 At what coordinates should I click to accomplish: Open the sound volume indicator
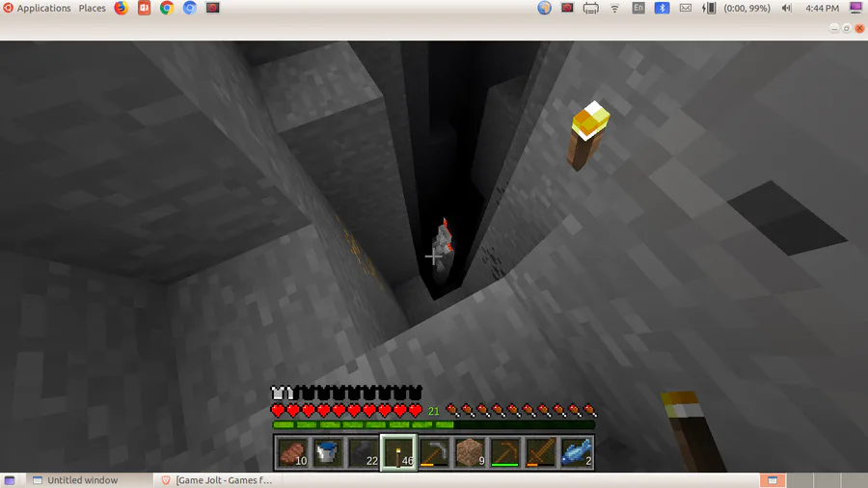pyautogui.click(x=787, y=8)
